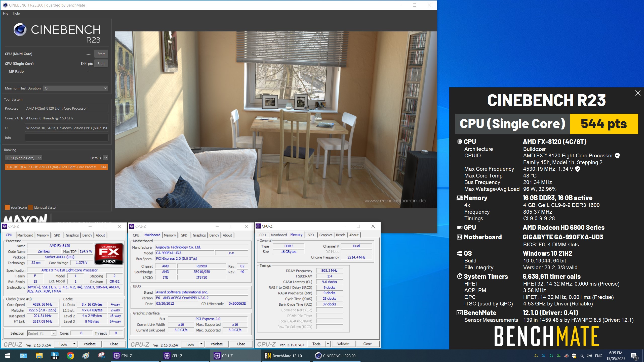Open File Explorer from the taskbar
The height and width of the screenshot is (362, 644).
[39, 356]
